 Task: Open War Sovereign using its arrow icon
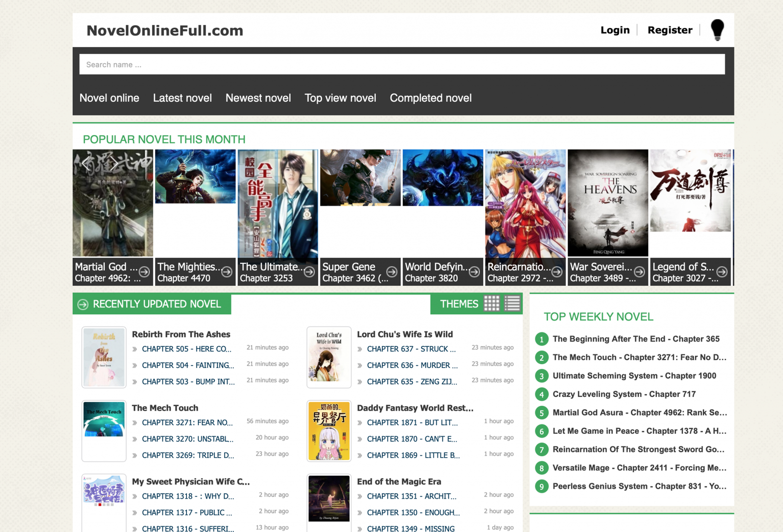pos(639,272)
